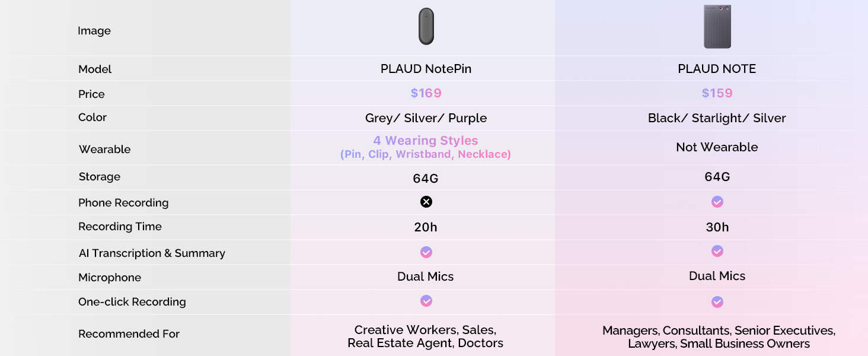Click PLAUD NOTE AI Transcription checkmark
868x356 pixels.
coord(717,251)
